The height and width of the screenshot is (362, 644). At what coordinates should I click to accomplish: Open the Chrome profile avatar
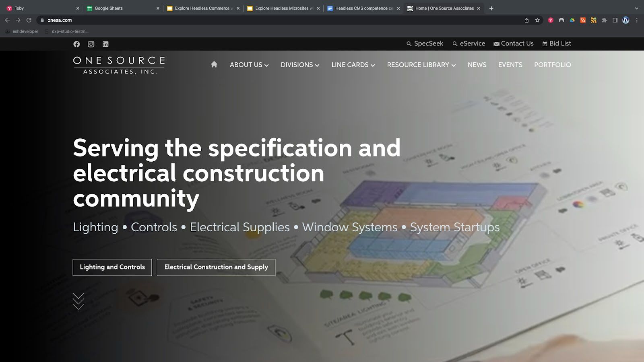(x=626, y=20)
